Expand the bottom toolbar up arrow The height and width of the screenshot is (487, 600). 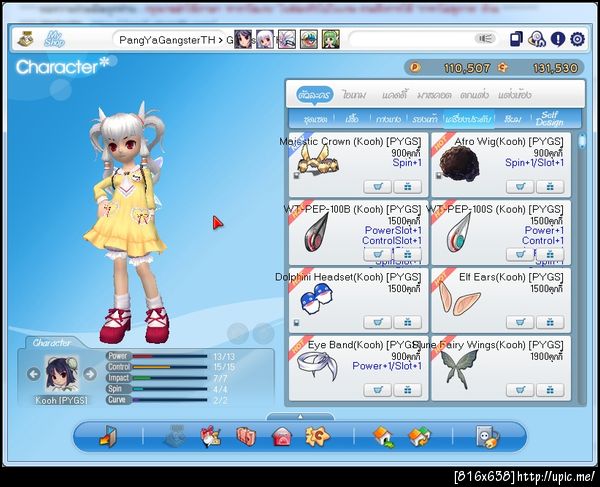[300, 416]
